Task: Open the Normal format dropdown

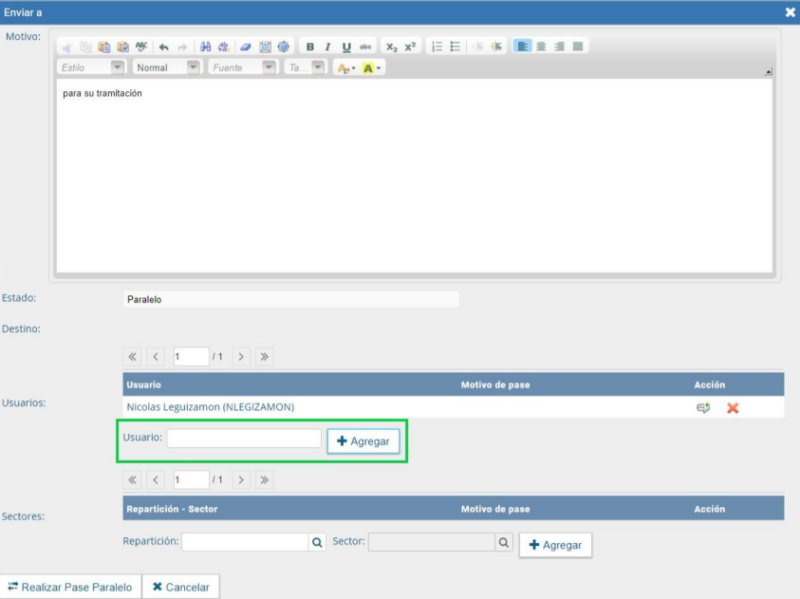Action: coord(193,68)
